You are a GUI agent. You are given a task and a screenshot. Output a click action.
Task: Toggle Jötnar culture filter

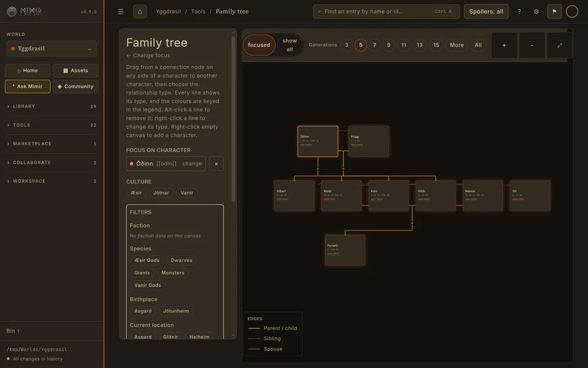[x=161, y=193]
